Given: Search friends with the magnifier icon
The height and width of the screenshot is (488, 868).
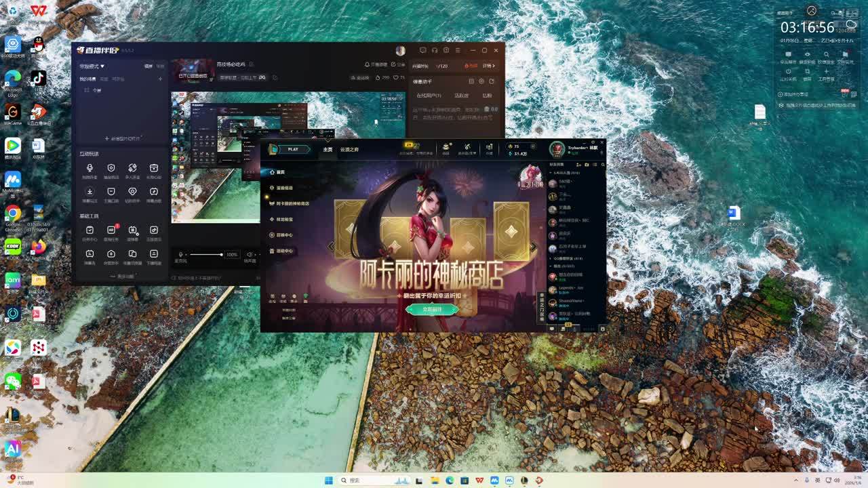Looking at the screenshot, I should point(601,165).
